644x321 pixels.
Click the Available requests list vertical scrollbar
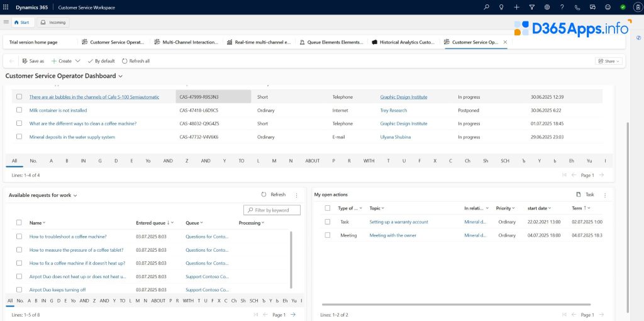[x=291, y=259]
